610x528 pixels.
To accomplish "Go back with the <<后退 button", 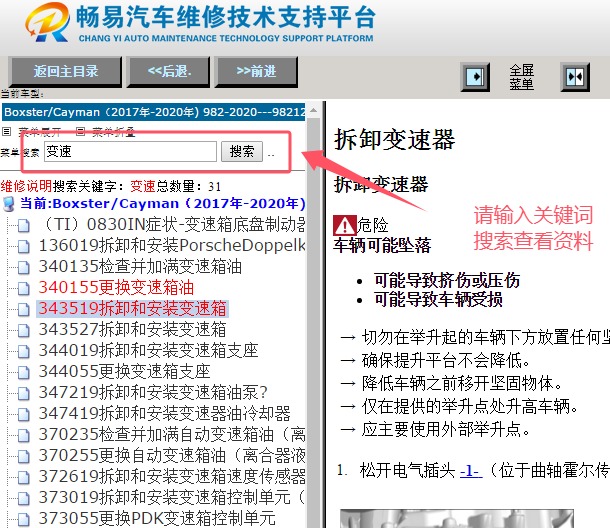I will point(169,72).
